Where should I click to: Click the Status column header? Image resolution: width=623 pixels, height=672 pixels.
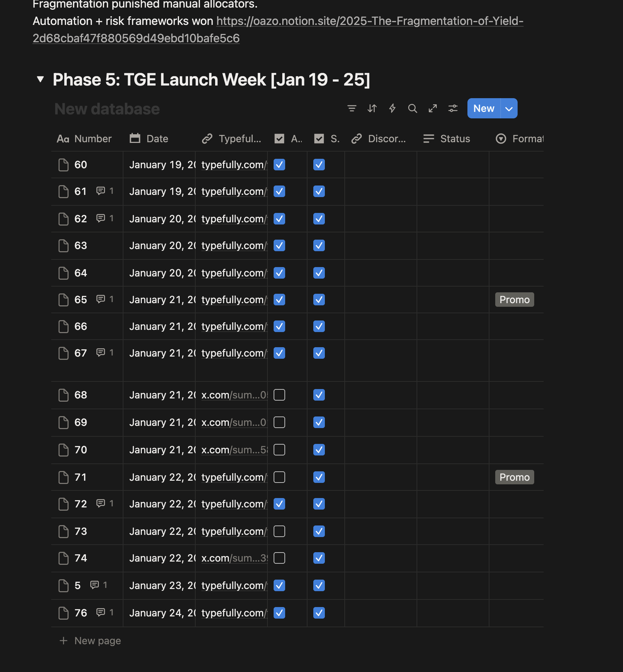(x=455, y=139)
